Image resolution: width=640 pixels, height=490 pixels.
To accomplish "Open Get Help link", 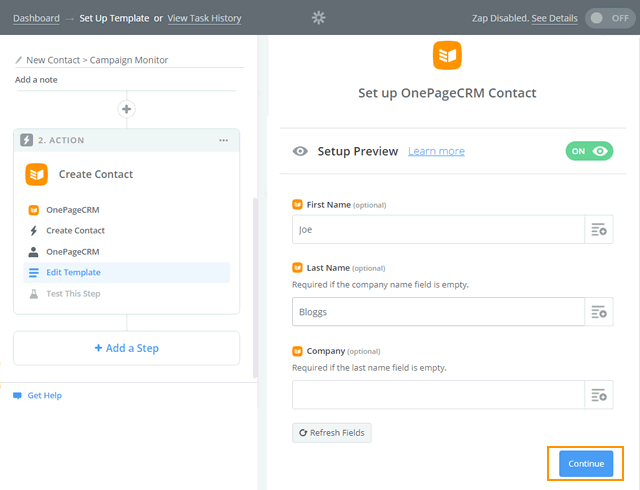I will point(44,396).
